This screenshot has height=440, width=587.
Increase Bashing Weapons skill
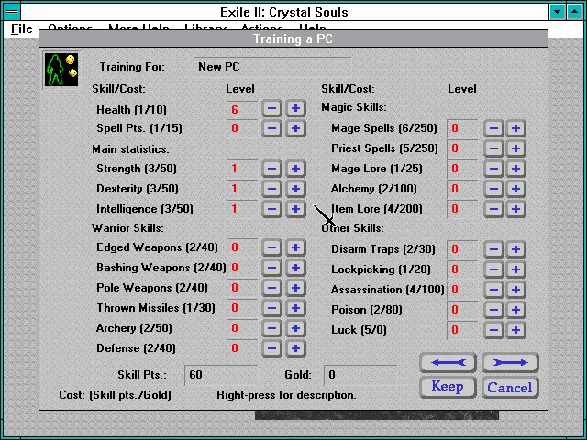tap(295, 268)
